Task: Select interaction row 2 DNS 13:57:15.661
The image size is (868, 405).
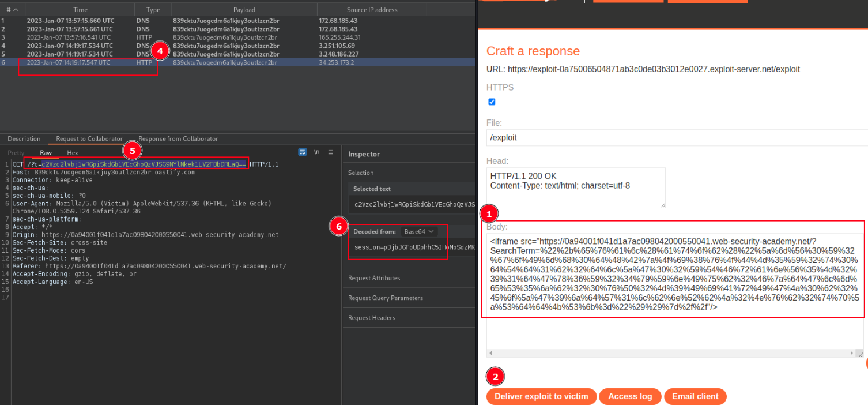Action: [x=237, y=29]
